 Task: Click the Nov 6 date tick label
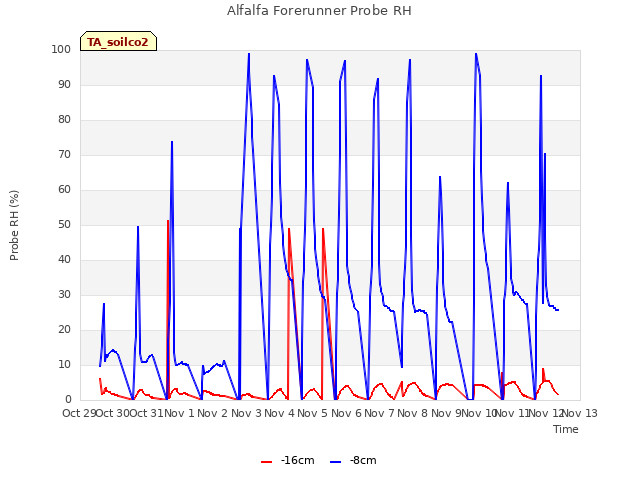pos(346,413)
